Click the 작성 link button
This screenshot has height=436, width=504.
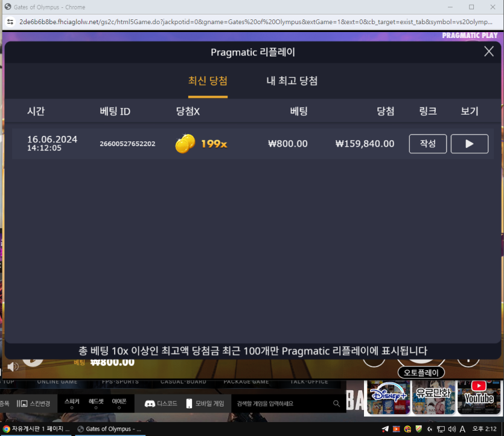(428, 144)
